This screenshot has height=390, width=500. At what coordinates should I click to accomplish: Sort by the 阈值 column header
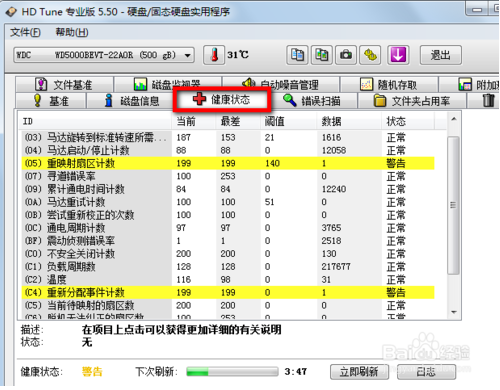tap(288, 121)
